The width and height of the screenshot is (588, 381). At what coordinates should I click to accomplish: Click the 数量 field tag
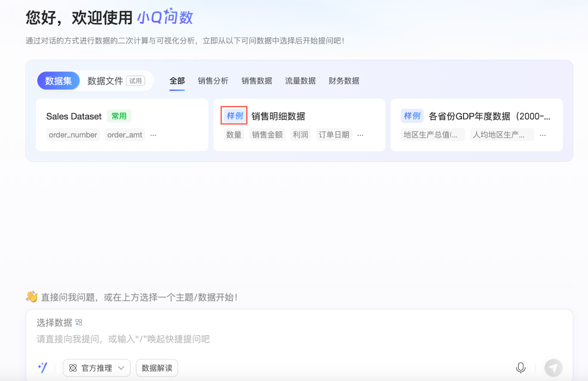pos(234,135)
